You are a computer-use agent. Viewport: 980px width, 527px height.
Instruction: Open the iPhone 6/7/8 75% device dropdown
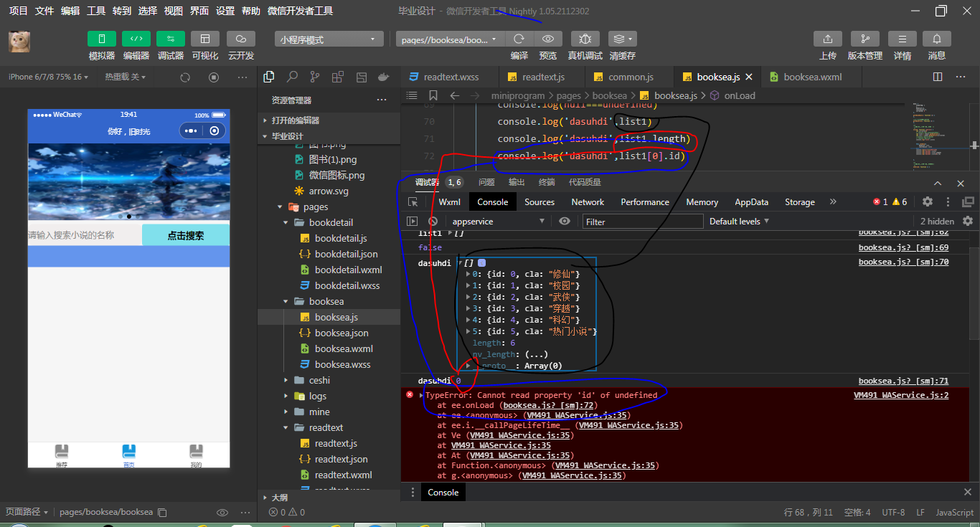(x=48, y=77)
